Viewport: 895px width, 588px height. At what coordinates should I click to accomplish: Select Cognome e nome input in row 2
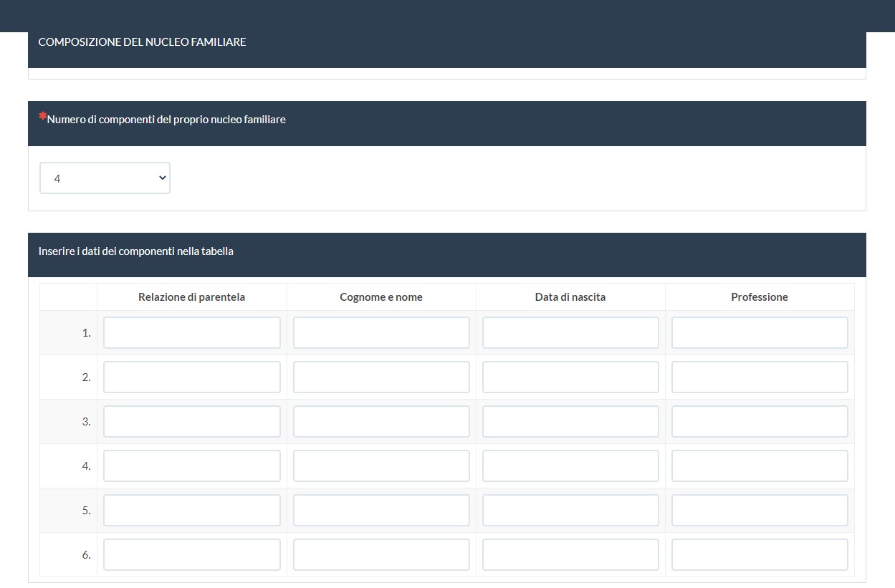[x=381, y=377]
